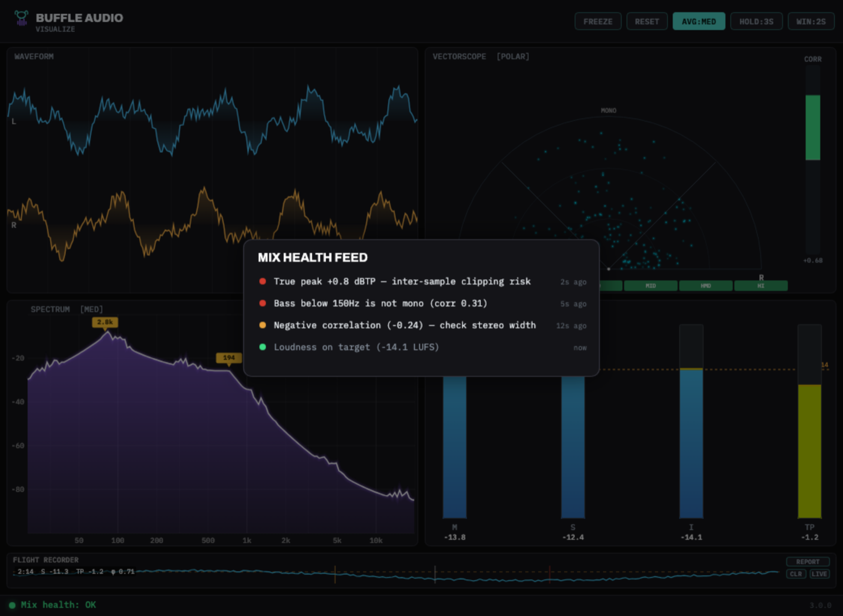Image resolution: width=843 pixels, height=616 pixels.
Task: Change the WIN:2S window setting
Action: coord(811,22)
